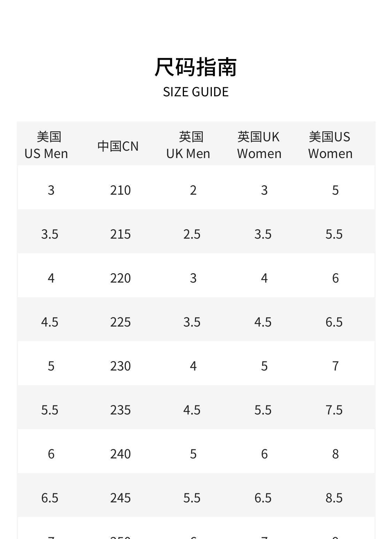
Task: Click US Women size 8.5 cell
Action: [x=334, y=498]
